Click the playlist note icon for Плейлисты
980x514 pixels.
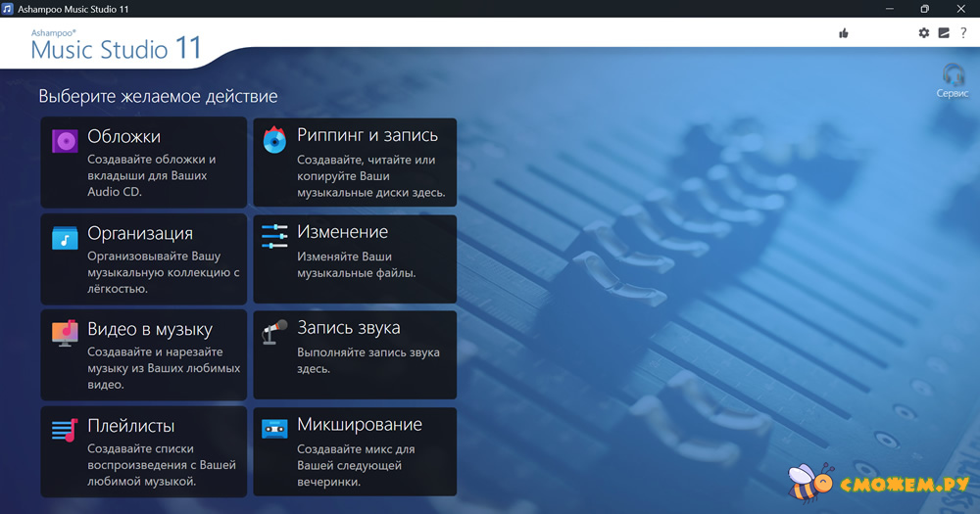click(x=65, y=430)
